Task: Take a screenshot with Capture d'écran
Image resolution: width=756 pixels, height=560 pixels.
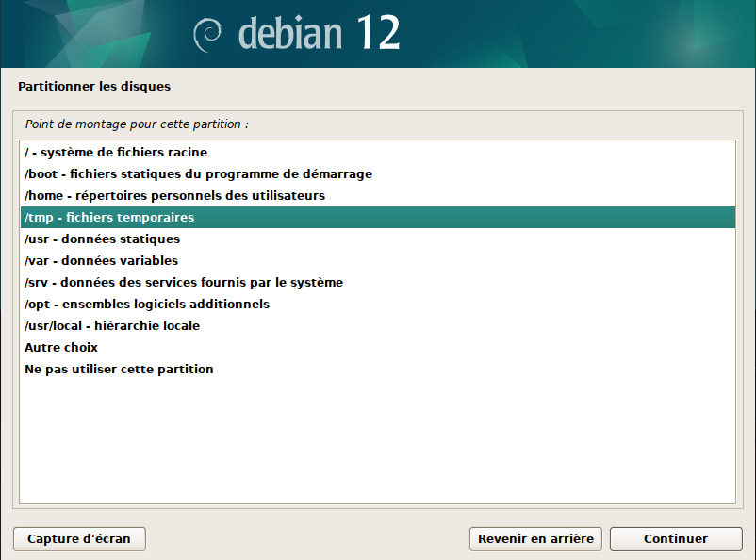Action: click(79, 538)
